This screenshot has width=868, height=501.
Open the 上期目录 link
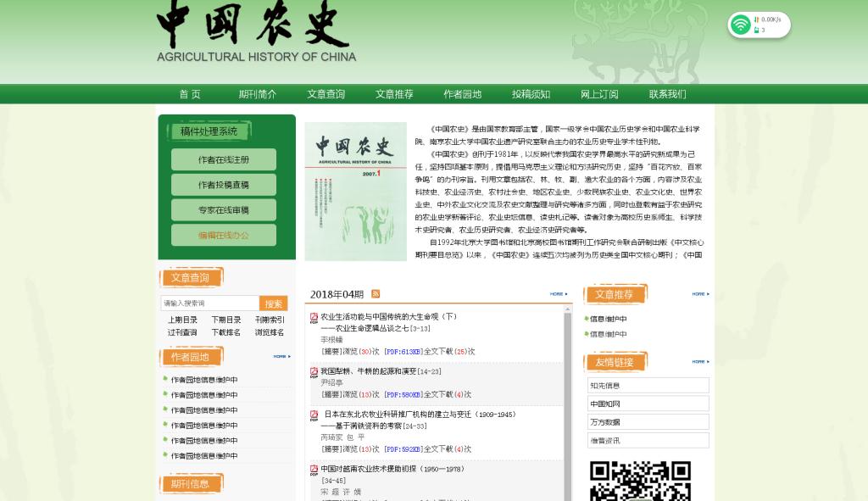point(183,320)
